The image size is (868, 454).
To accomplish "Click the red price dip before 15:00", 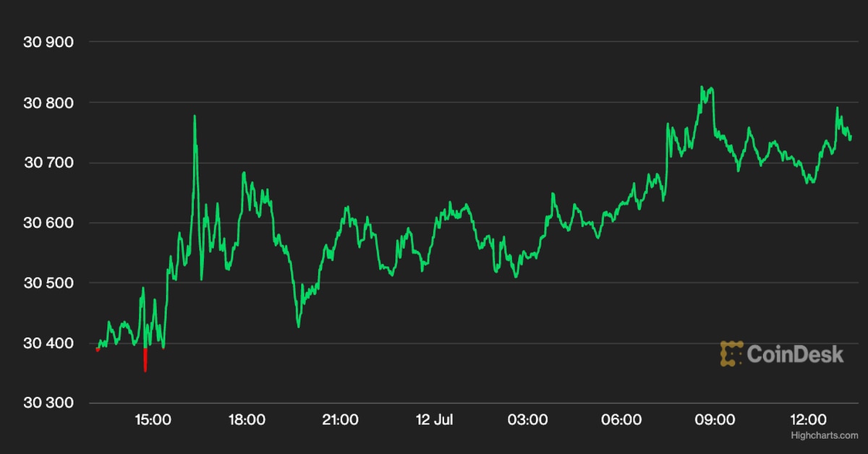I will [145, 360].
